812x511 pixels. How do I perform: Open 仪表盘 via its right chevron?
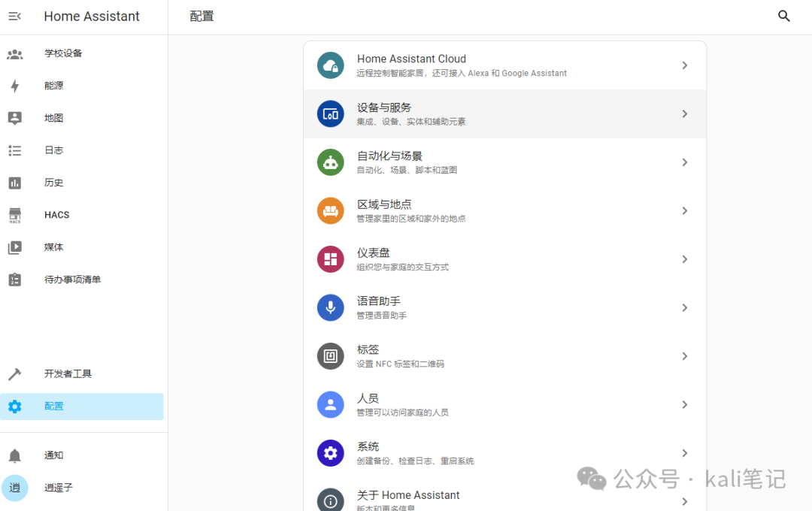click(685, 259)
